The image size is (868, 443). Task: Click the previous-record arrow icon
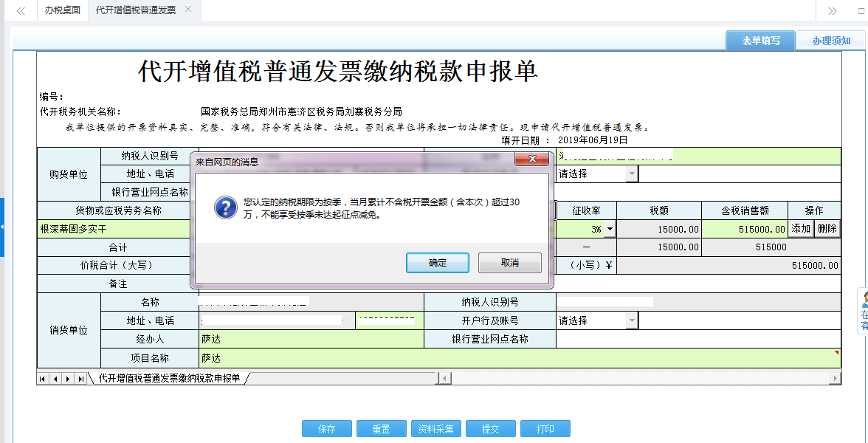click(55, 378)
